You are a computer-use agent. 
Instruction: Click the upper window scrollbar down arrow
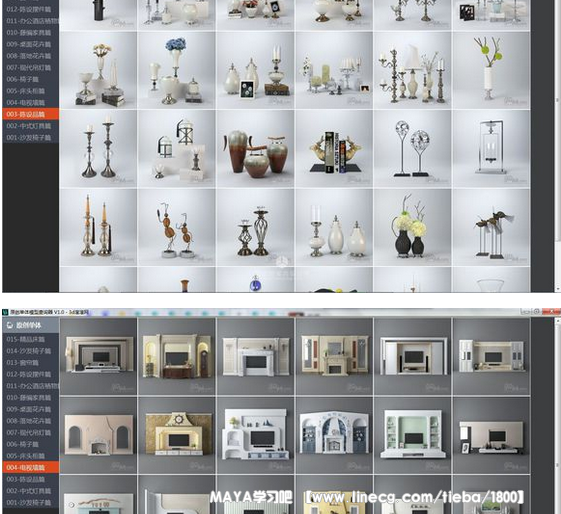tap(557, 288)
